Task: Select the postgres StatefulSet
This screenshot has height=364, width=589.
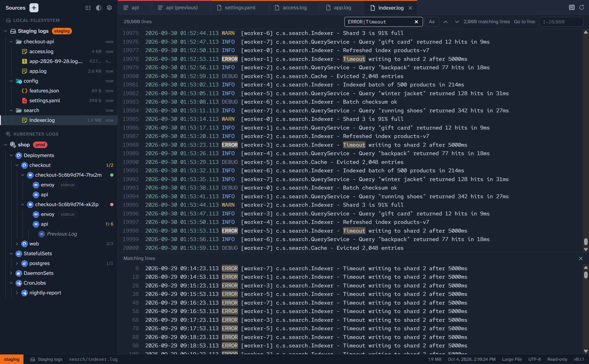Action: point(59,263)
